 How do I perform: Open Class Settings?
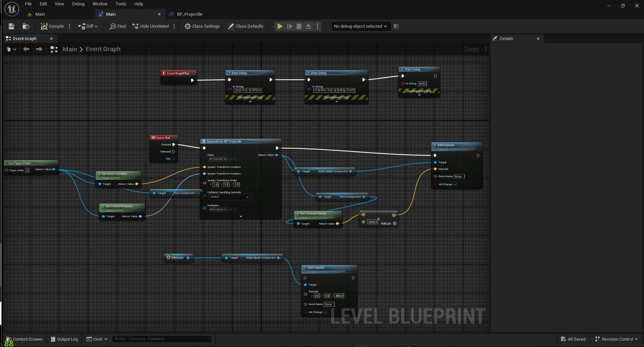click(x=202, y=26)
